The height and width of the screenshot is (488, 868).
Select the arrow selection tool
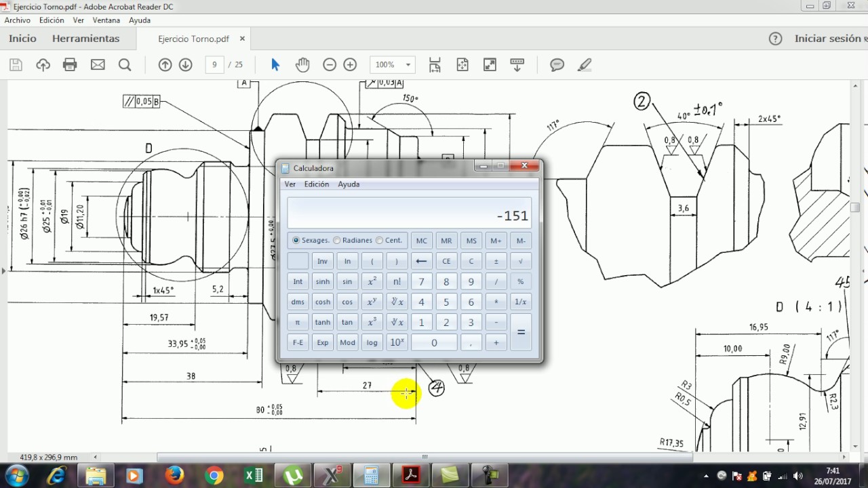[275, 65]
